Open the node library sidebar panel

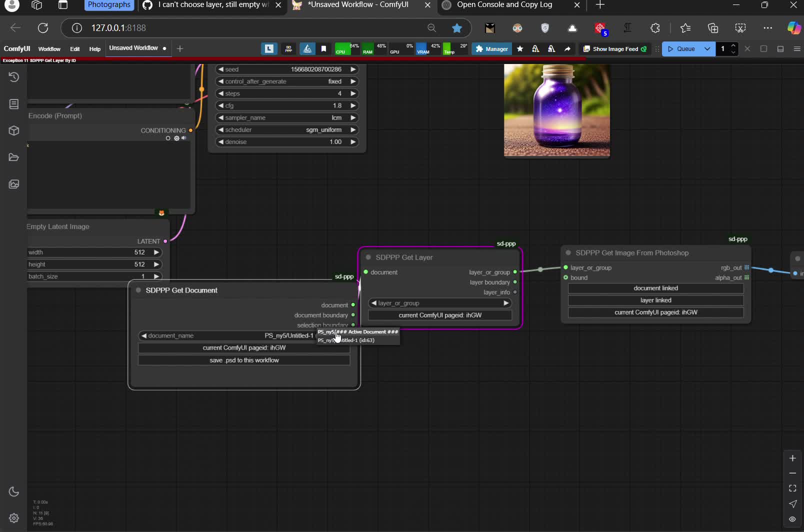tap(14, 104)
